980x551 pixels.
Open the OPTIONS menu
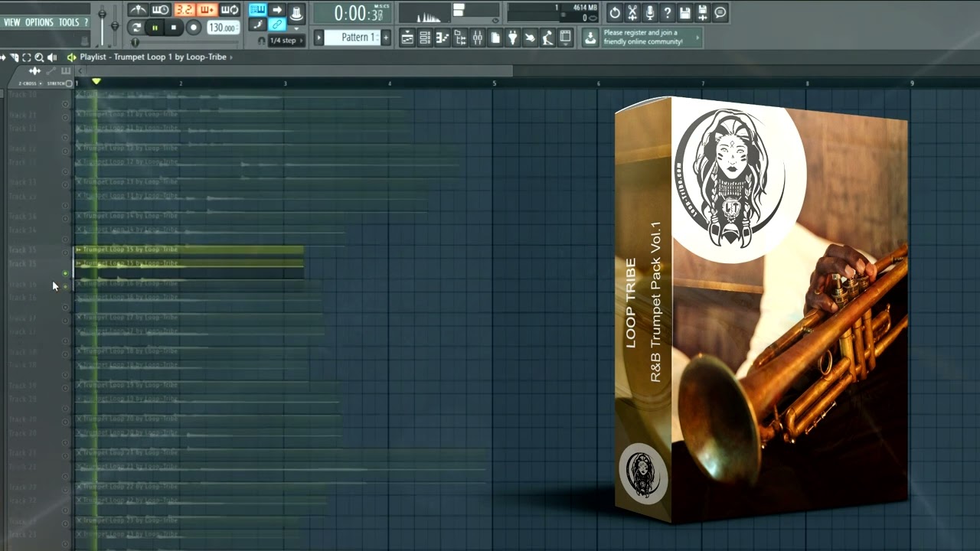39,22
